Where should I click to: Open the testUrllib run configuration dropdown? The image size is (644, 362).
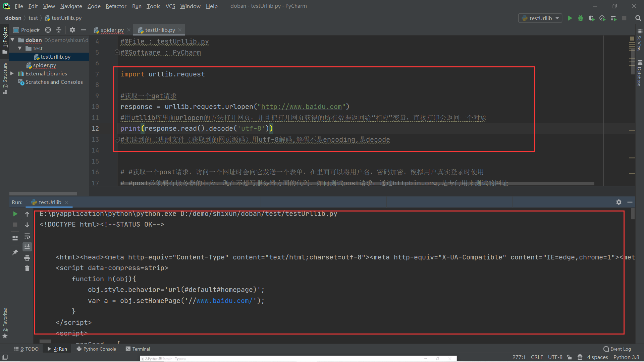click(540, 18)
